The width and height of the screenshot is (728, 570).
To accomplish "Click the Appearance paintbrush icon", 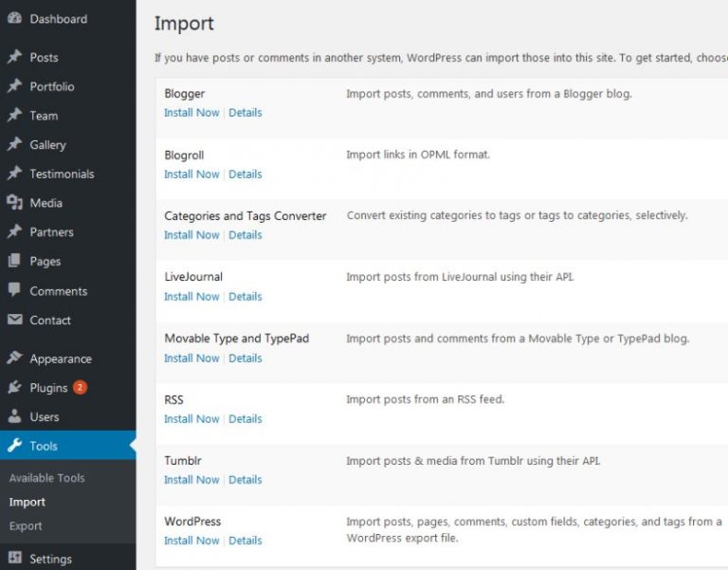I will (x=14, y=358).
